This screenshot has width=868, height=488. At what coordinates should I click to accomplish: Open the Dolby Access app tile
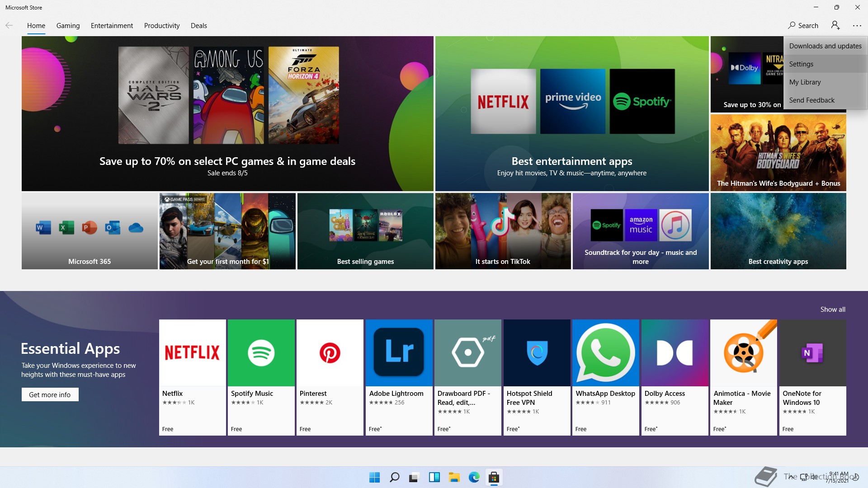(675, 377)
